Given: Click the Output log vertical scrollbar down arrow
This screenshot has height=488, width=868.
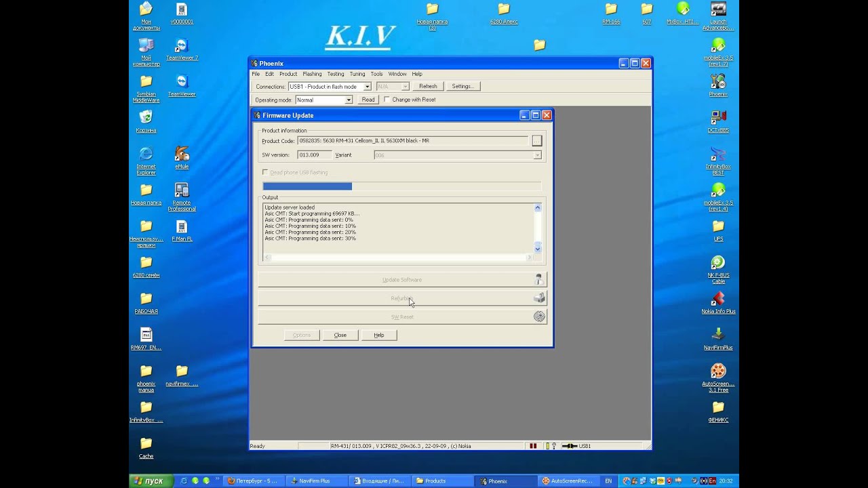Looking at the screenshot, I should click(538, 249).
